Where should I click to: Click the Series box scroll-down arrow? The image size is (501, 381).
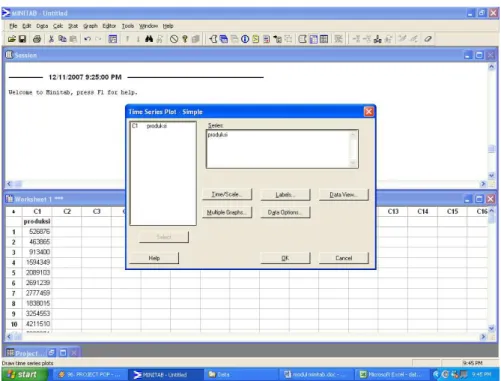353,163
